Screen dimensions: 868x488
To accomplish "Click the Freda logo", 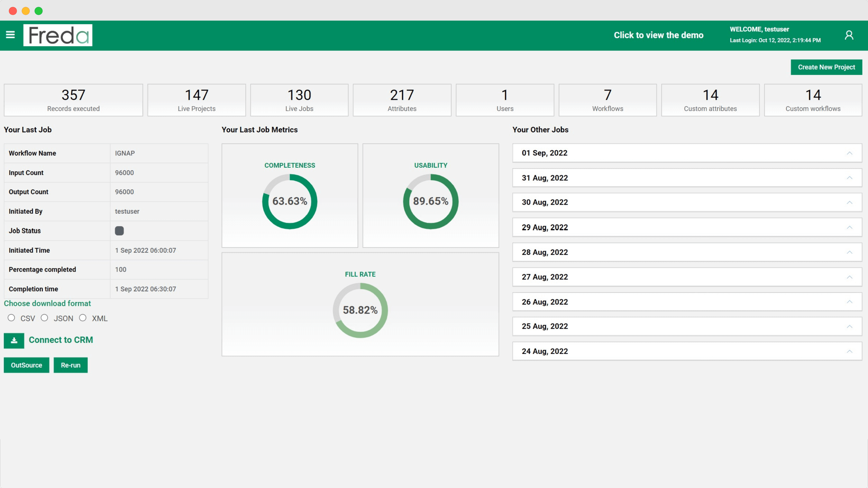I will click(58, 35).
